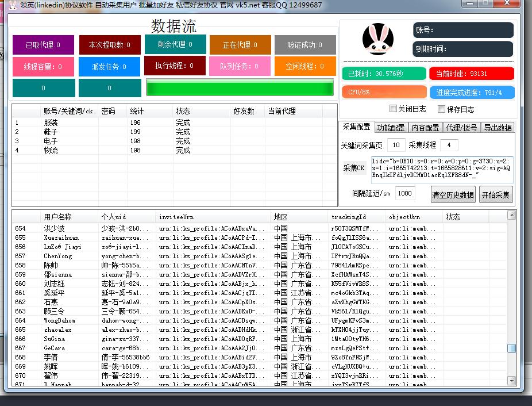Focus the 关键词采集页 number field
The height and width of the screenshot is (406, 532).
point(396,145)
